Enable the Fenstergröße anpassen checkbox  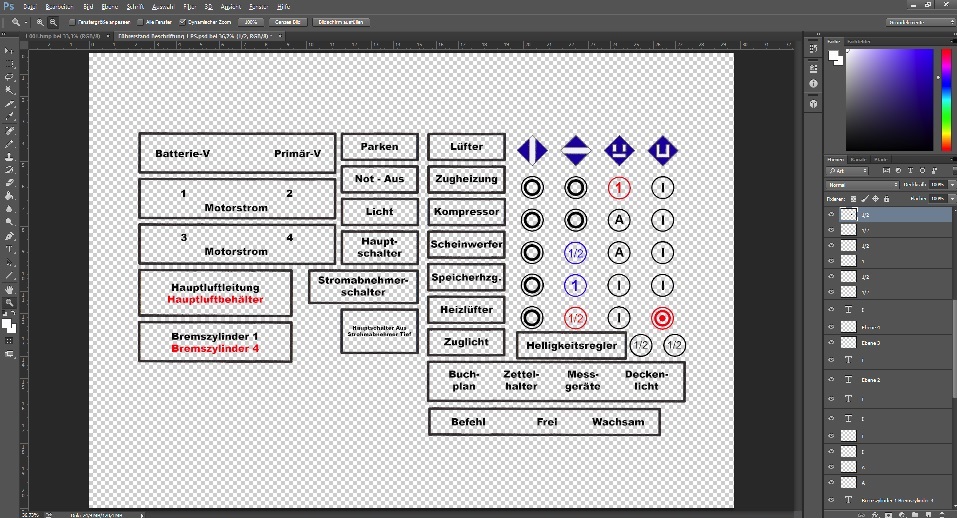click(x=70, y=21)
